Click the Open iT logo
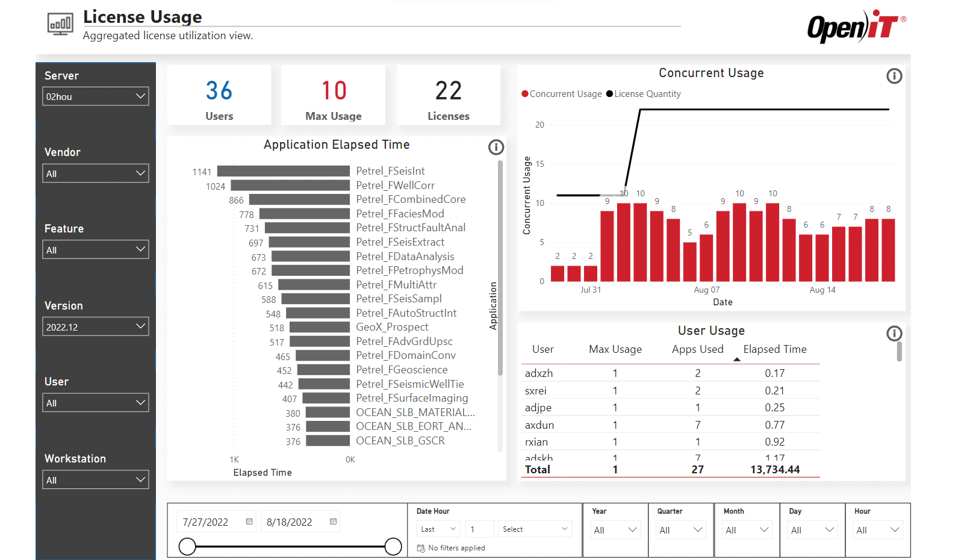 coord(856,26)
